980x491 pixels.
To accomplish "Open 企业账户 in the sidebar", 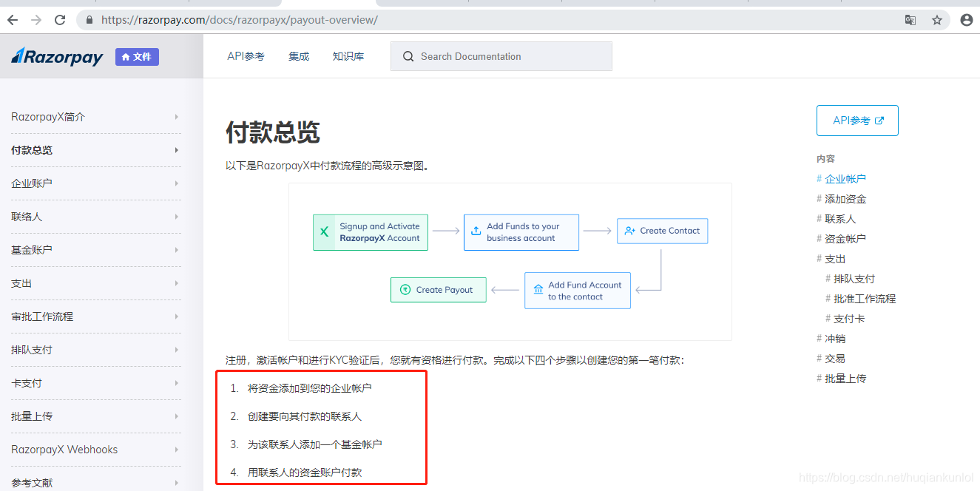I will click(32, 183).
